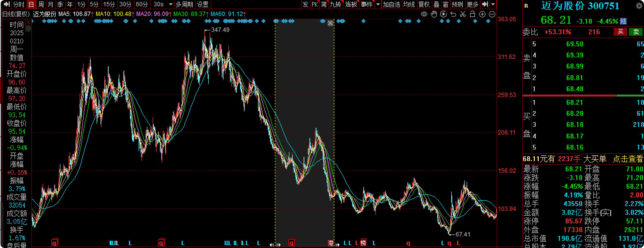Screen dimensions: 644x248
Task: Select the hand pan tool
Action: (434, 14)
